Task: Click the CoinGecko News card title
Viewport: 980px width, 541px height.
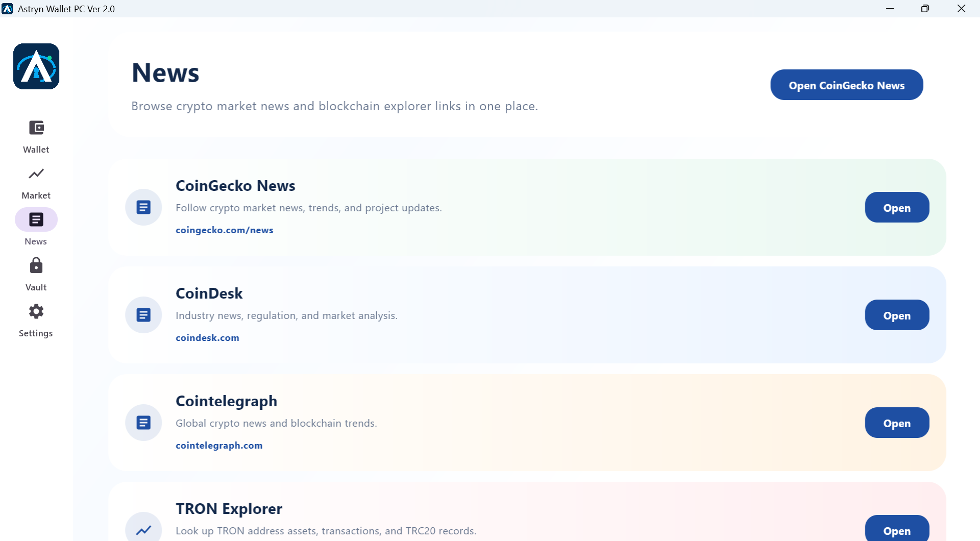Action: tap(235, 186)
